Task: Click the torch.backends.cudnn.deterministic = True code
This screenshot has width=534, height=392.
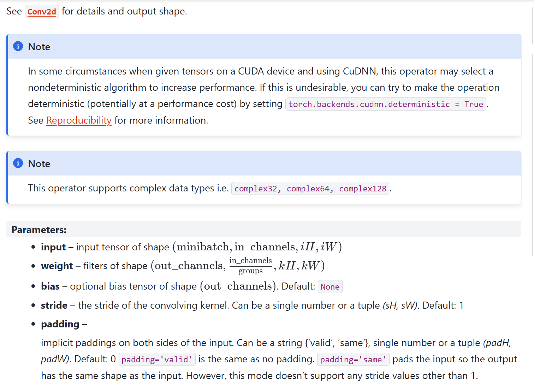Action: pos(385,104)
